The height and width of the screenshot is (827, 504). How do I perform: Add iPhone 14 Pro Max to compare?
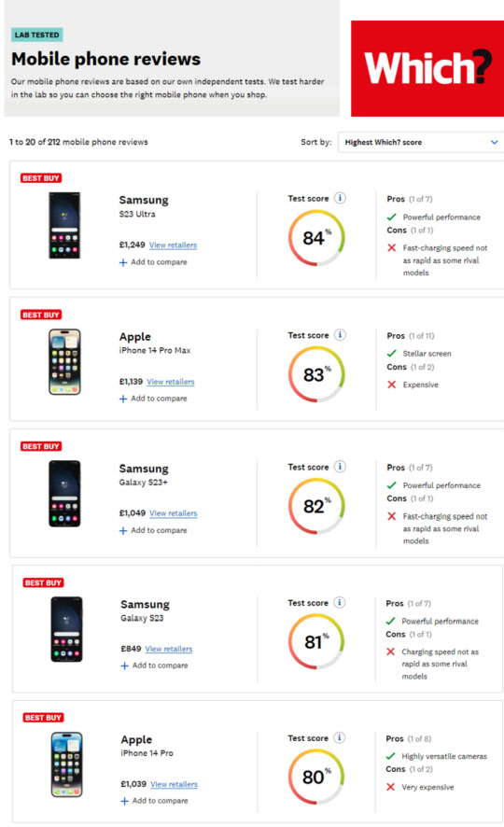[x=153, y=399]
